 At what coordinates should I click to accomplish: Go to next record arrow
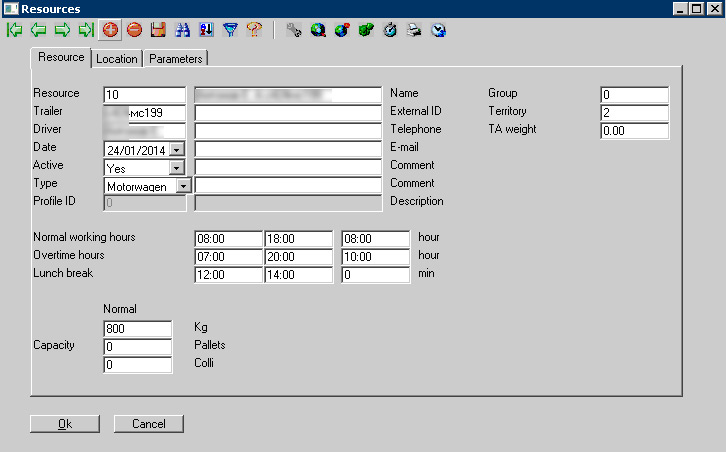point(62,30)
